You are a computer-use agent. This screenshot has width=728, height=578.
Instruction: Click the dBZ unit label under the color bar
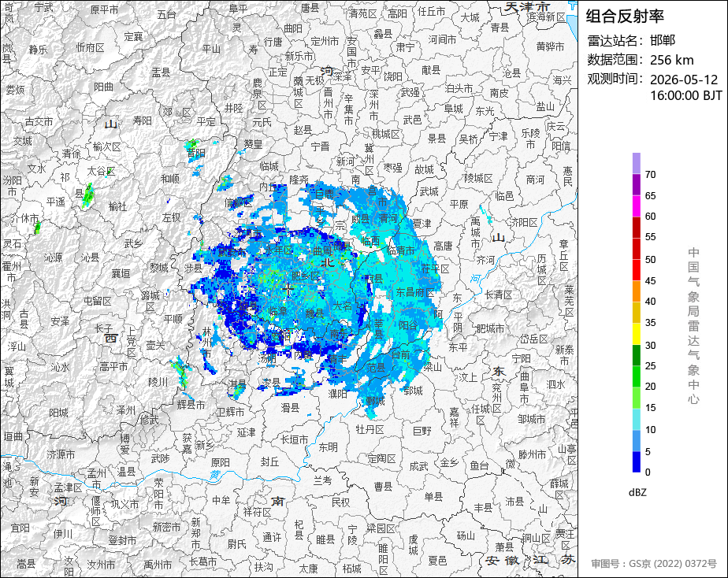[x=637, y=493]
